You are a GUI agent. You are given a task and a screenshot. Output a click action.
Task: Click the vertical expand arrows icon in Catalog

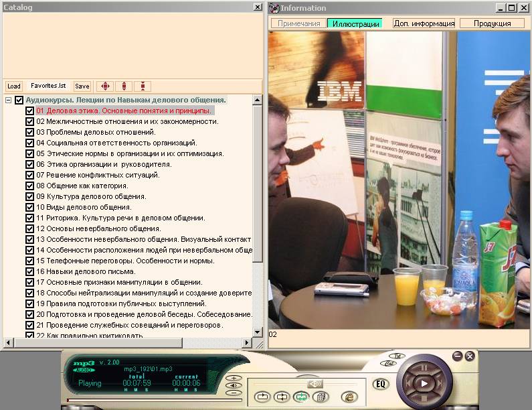[x=124, y=86]
